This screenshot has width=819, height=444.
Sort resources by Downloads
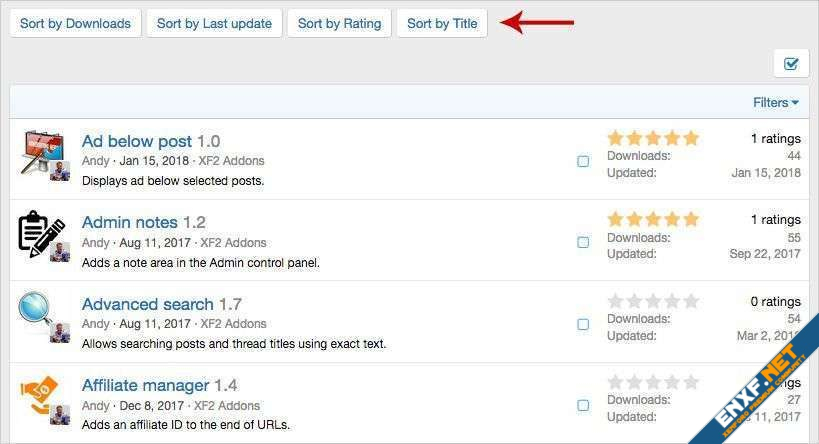(75, 23)
